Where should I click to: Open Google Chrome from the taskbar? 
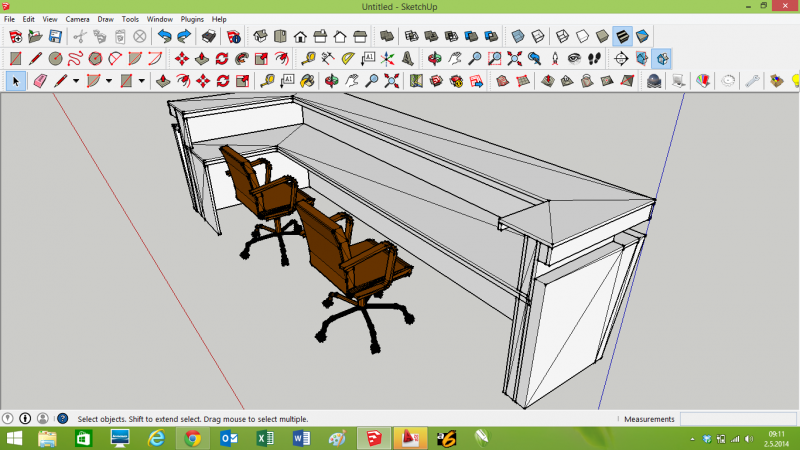coord(192,438)
